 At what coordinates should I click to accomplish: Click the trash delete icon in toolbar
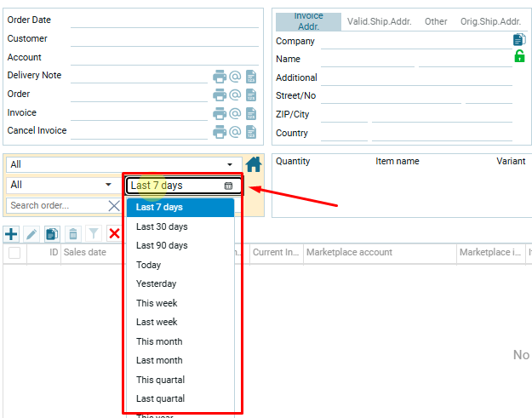(73, 234)
